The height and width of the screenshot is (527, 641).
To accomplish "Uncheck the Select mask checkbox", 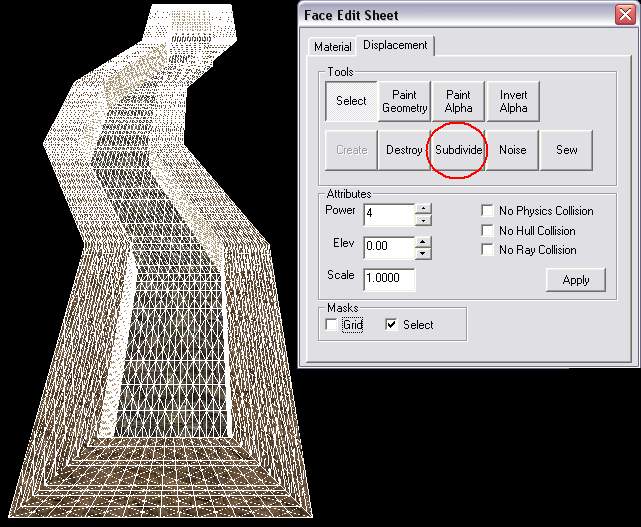I will coord(391,325).
